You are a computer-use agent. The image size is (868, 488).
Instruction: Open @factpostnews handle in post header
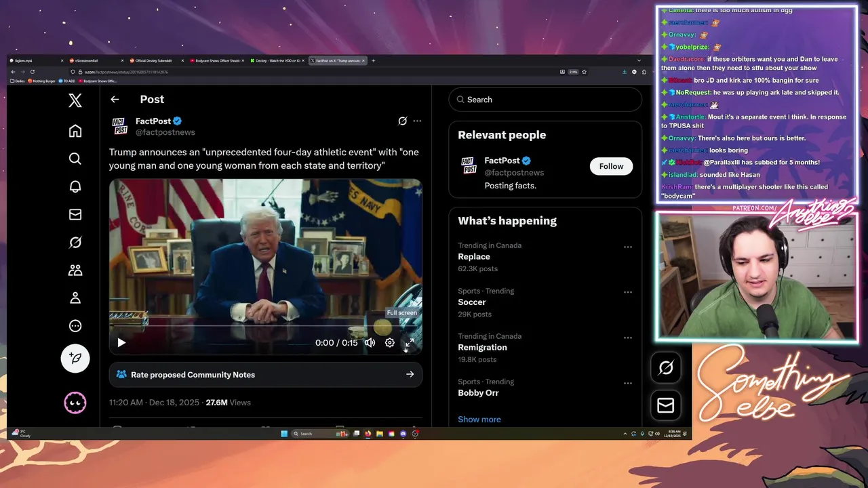[x=165, y=132]
